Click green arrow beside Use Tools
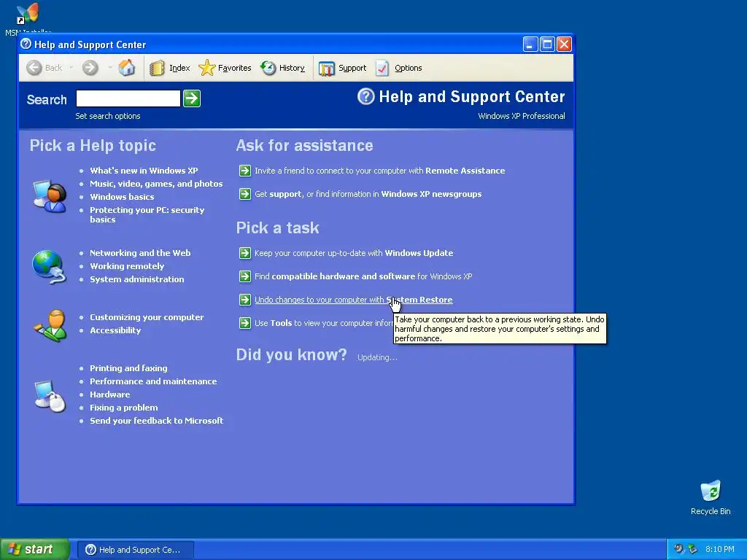Screen dimensions: 747x560 (245, 323)
